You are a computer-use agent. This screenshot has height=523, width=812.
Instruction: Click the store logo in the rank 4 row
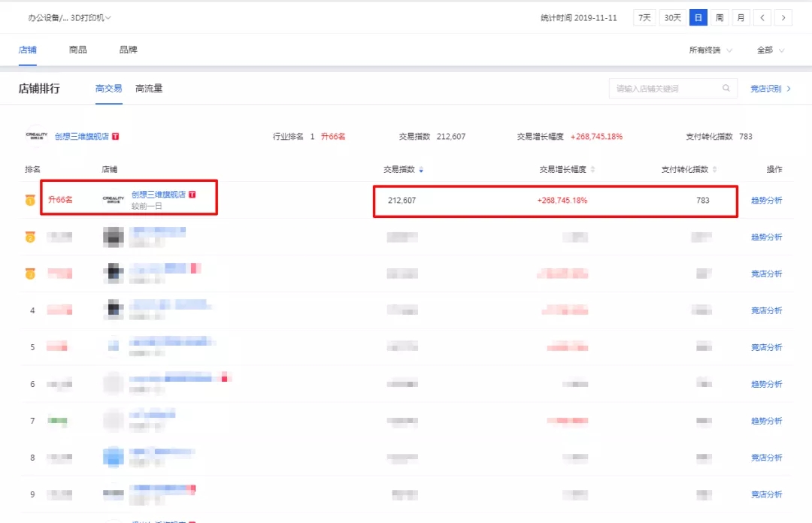pyautogui.click(x=114, y=310)
